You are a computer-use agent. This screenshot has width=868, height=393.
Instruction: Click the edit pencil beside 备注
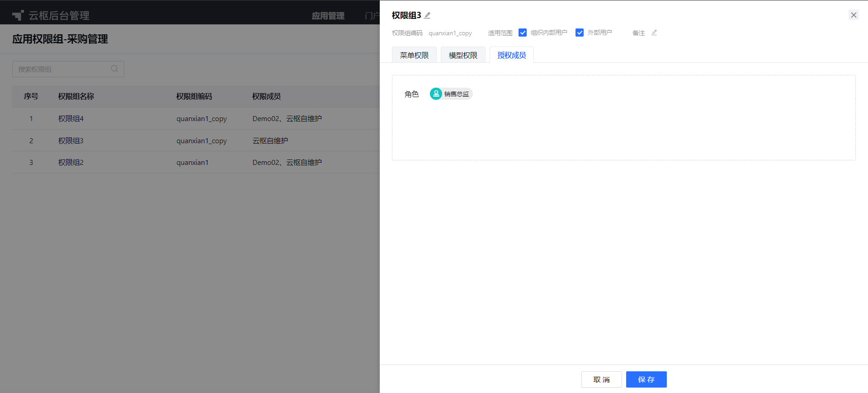pos(654,33)
